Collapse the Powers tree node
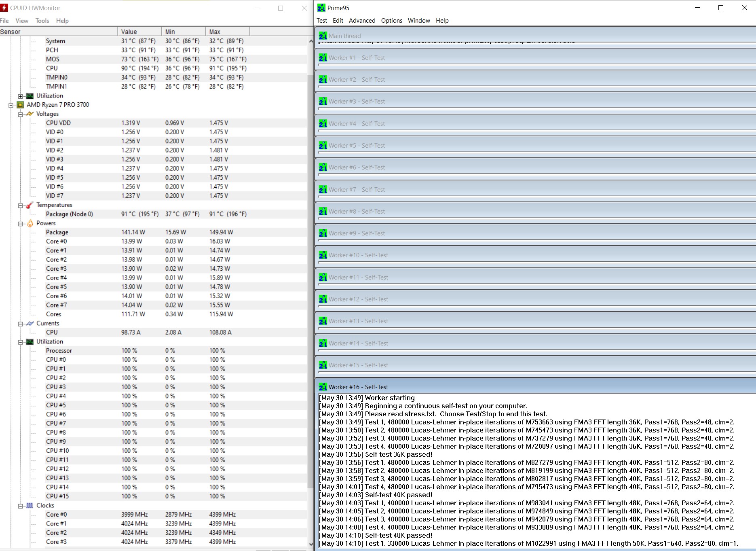The height and width of the screenshot is (551, 756). click(x=20, y=224)
